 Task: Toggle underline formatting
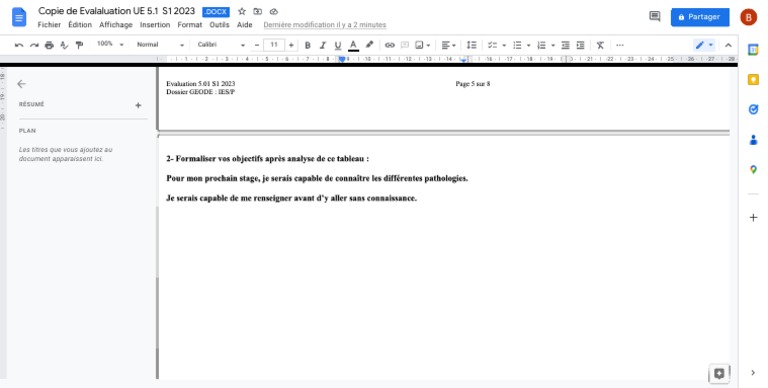click(337, 45)
